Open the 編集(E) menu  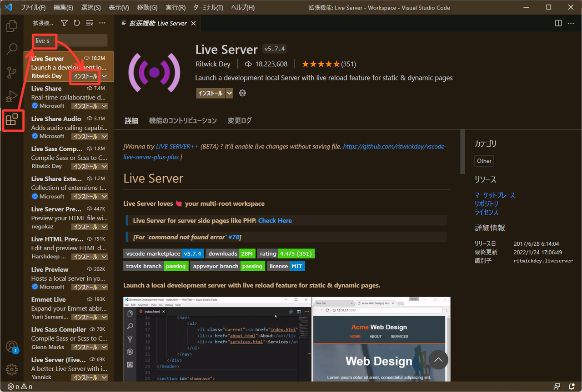pyautogui.click(x=63, y=7)
